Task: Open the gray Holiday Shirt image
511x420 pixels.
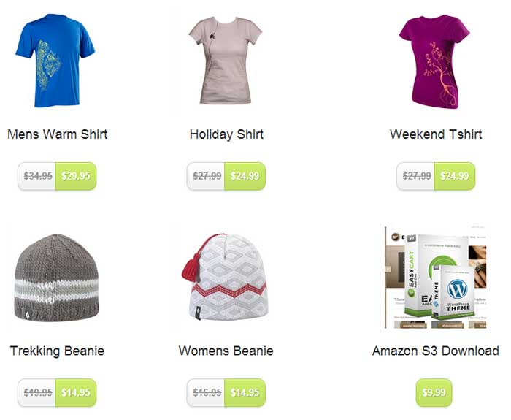Action: tap(226, 61)
